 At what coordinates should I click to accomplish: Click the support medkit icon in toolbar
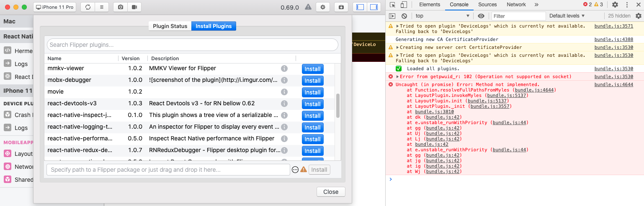click(x=341, y=7)
